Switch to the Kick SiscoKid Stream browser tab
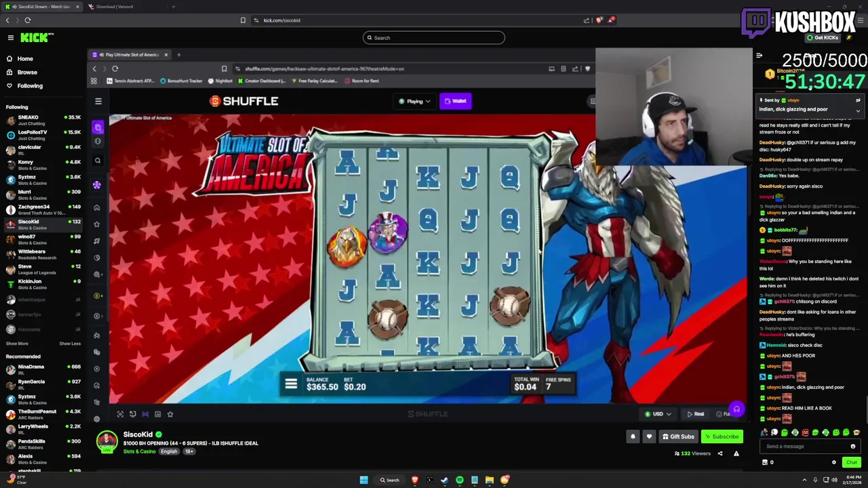The height and width of the screenshot is (488, 868). click(42, 7)
